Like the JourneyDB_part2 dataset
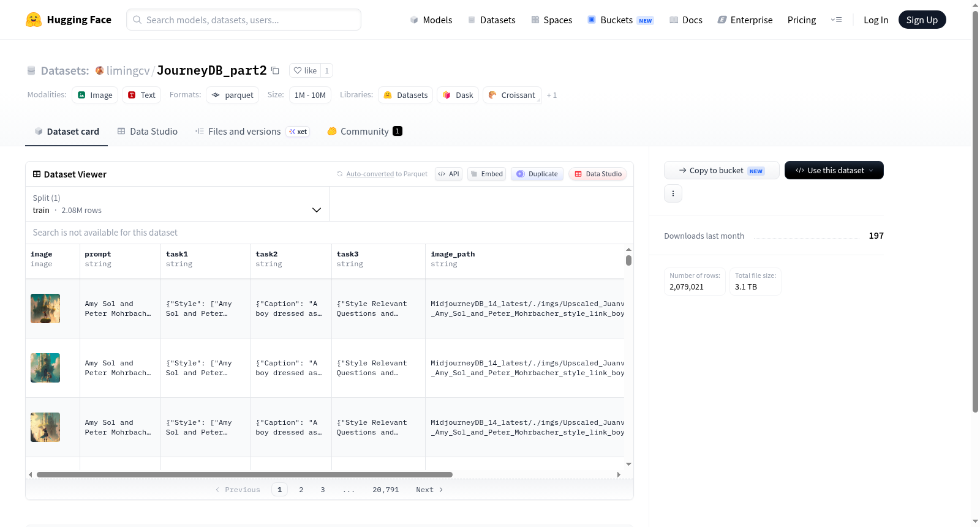The image size is (980, 527). [305, 70]
